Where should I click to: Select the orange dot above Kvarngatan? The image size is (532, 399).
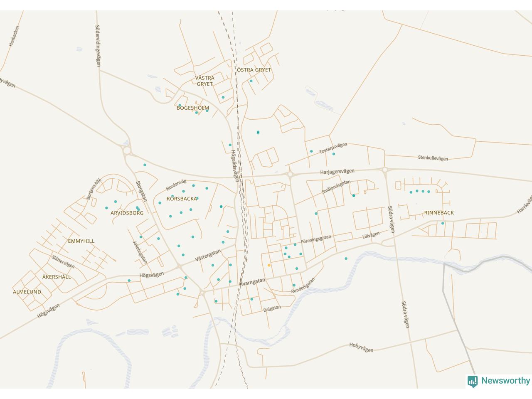tap(269, 265)
